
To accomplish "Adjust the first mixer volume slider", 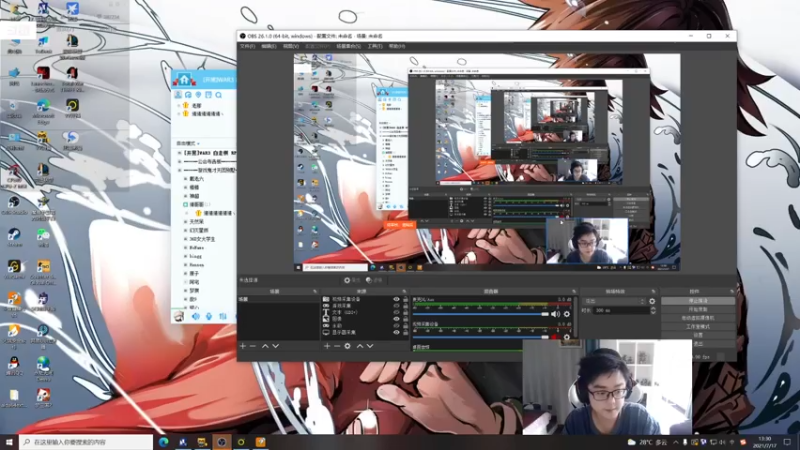I will [x=481, y=314].
